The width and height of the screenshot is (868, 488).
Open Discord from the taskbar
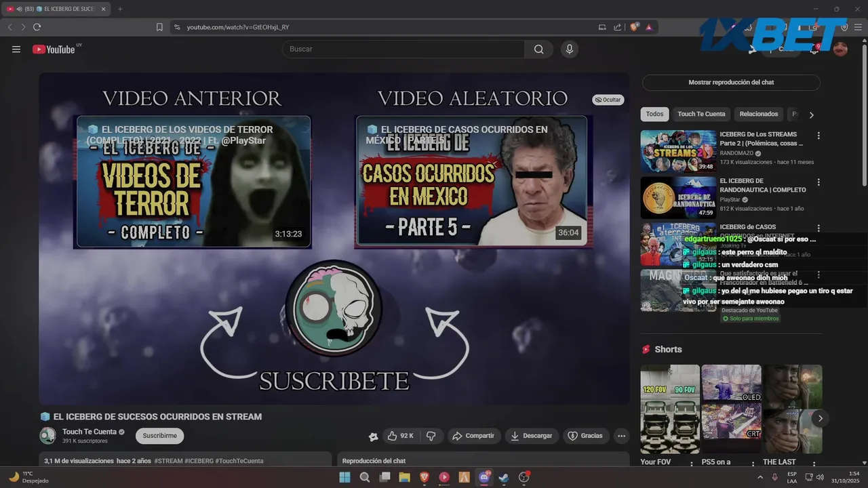(x=484, y=477)
